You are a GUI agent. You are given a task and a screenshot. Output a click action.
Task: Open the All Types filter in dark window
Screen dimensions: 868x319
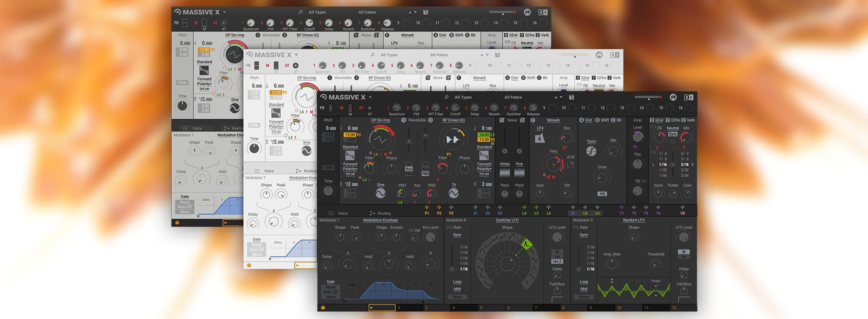(463, 97)
